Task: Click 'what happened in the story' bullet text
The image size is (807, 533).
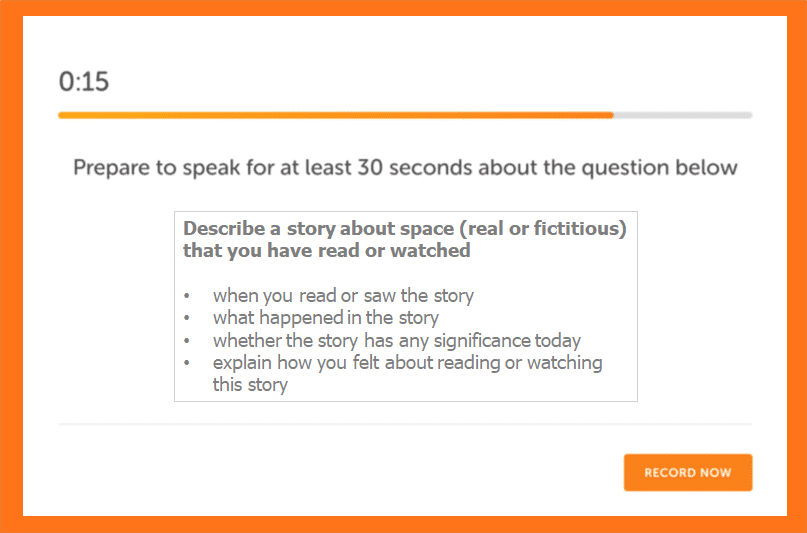Action: pos(326,317)
